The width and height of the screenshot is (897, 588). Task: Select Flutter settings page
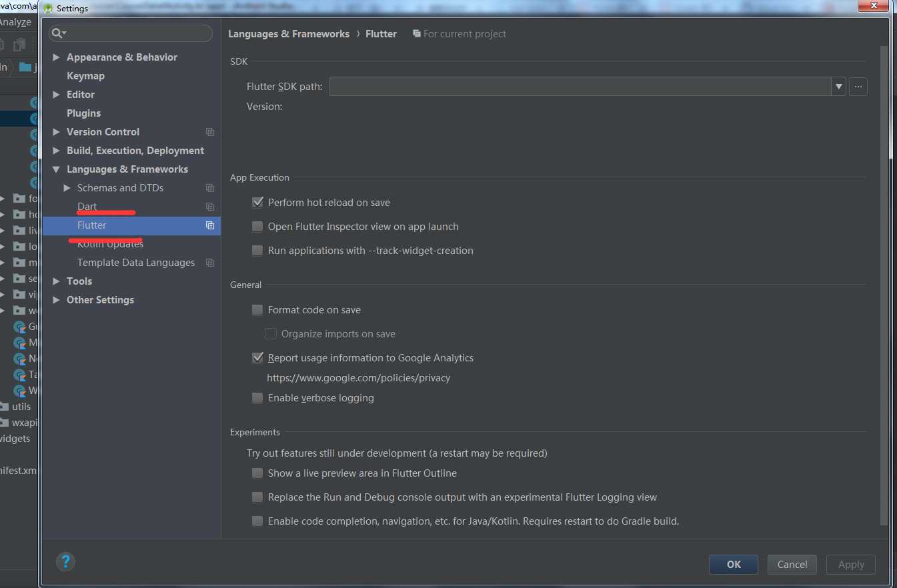[x=131, y=225]
